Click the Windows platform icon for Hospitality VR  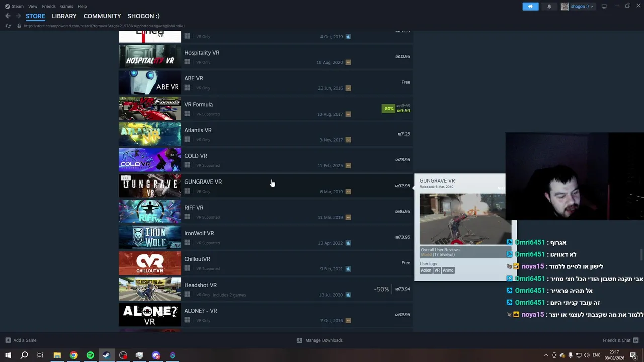pos(187,62)
